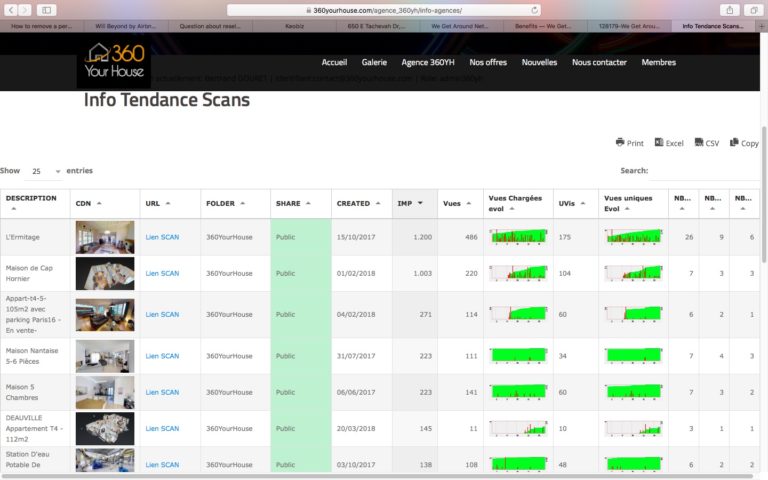
Task: Sort by SHARE column header
Action: (301, 203)
